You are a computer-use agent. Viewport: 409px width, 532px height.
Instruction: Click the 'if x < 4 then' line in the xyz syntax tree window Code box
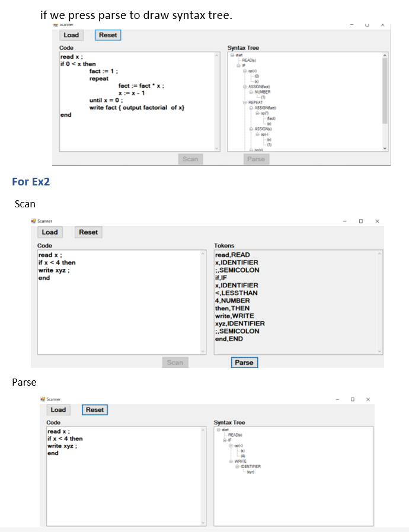65,438
